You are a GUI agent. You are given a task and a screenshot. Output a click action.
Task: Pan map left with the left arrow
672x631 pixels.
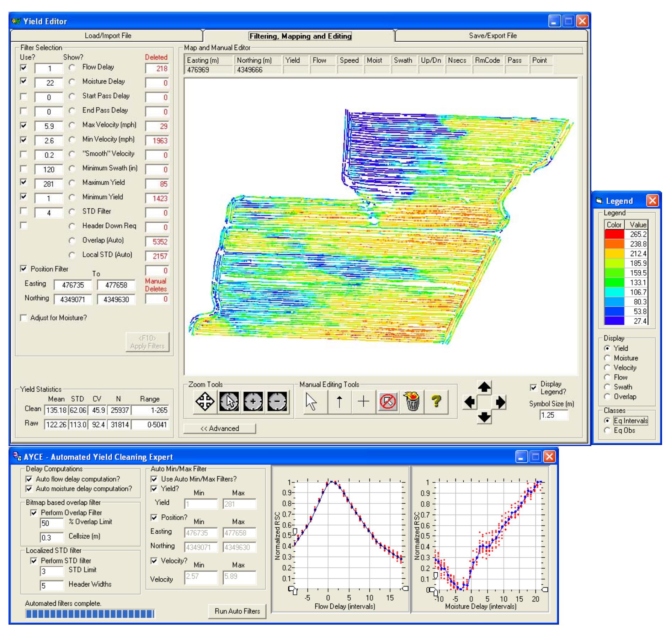[x=470, y=402]
